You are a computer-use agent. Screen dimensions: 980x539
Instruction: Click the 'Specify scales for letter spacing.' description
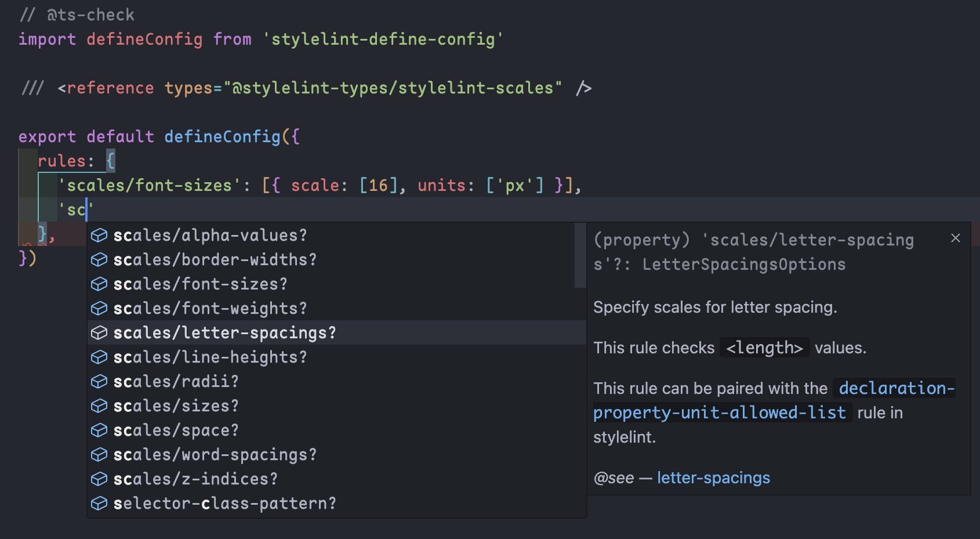point(715,307)
